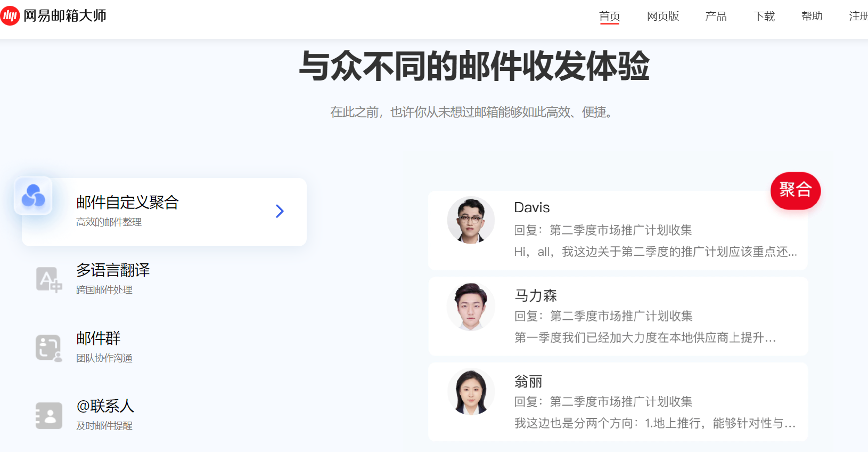Open the 首页 nav tab
This screenshot has width=868, height=452.
click(609, 17)
